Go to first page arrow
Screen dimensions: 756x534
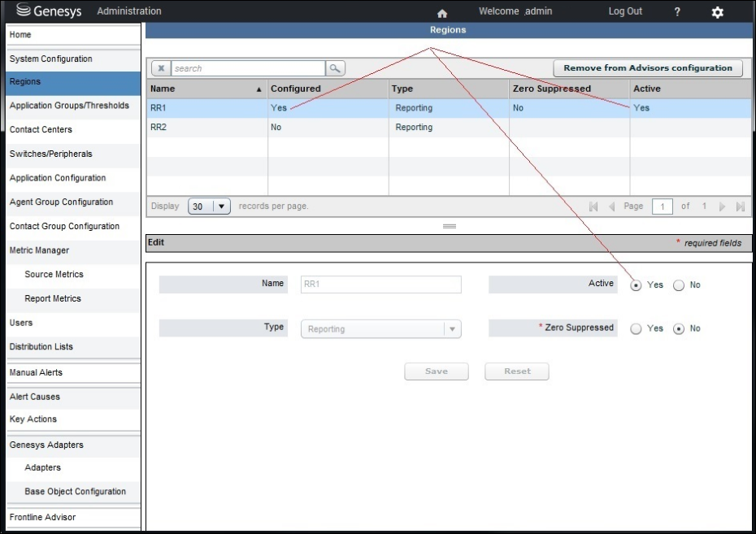pyautogui.click(x=593, y=206)
